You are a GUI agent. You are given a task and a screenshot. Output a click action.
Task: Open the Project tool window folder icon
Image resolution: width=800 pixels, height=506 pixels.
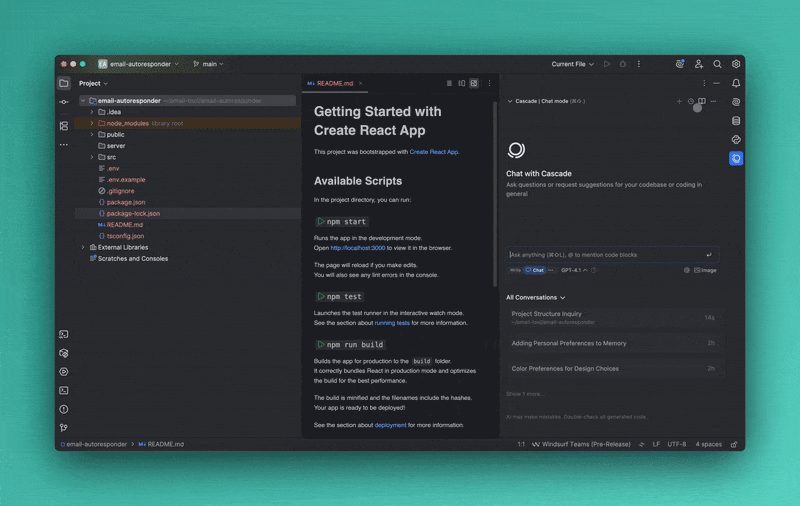[x=64, y=83]
